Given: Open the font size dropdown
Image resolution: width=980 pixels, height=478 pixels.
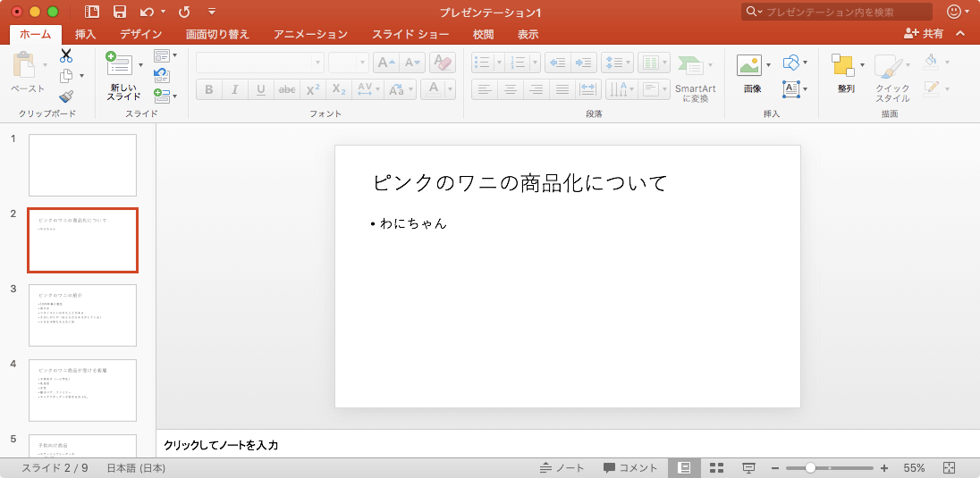Looking at the screenshot, I should point(348,63).
